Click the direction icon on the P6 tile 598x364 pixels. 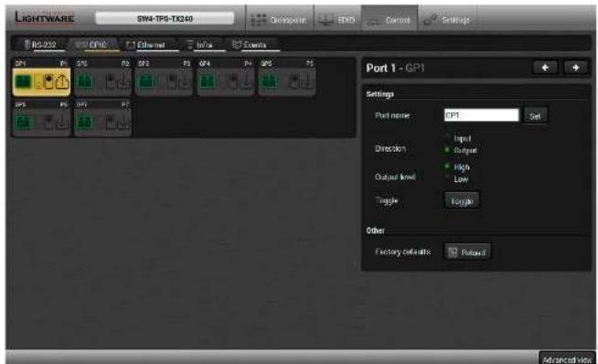62,123
